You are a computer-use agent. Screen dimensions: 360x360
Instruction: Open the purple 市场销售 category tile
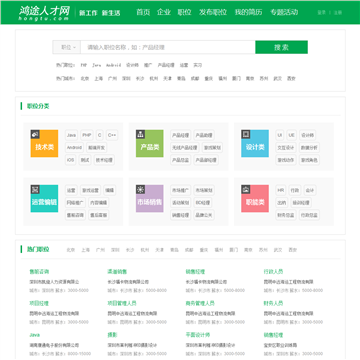pyautogui.click(x=150, y=199)
